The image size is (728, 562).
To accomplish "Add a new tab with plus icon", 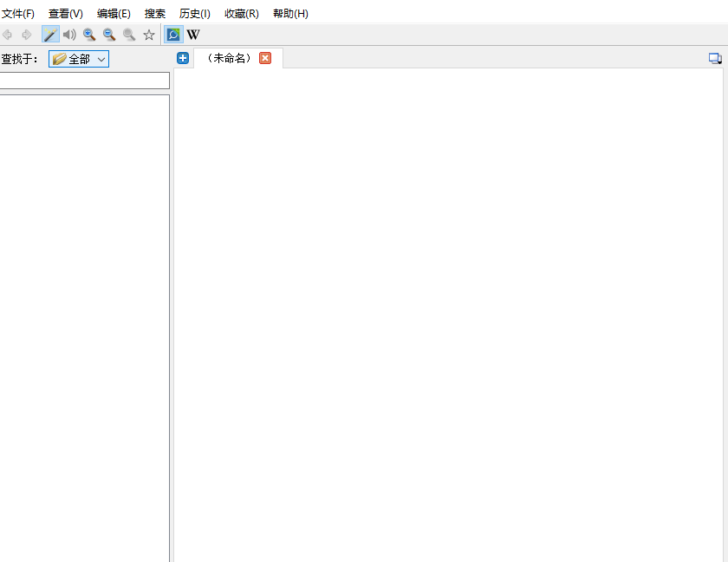I will pos(183,58).
